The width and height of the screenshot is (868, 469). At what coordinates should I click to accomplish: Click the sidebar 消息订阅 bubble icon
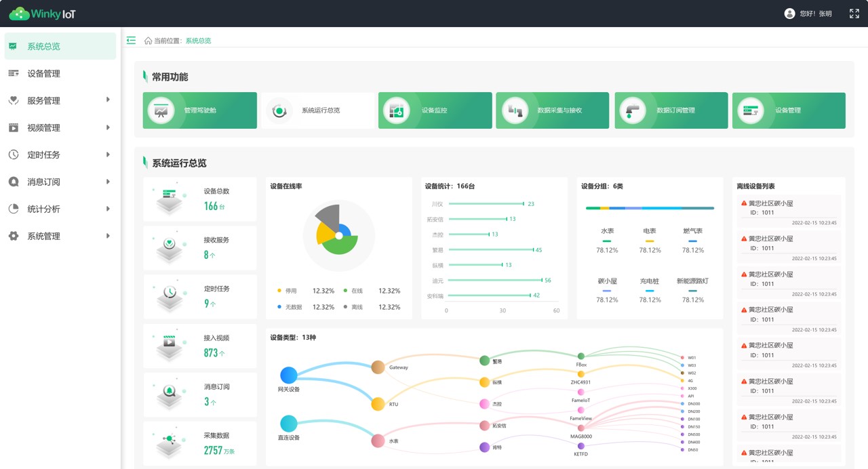click(x=14, y=182)
